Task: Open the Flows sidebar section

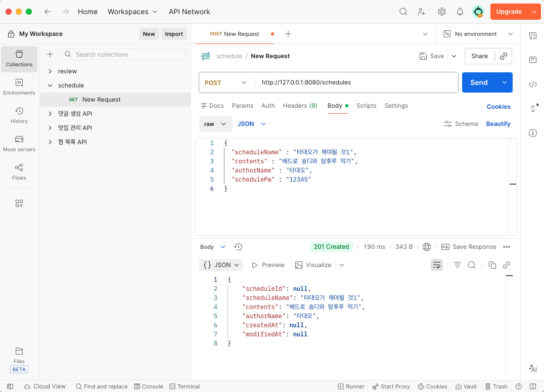Action: [x=19, y=172]
